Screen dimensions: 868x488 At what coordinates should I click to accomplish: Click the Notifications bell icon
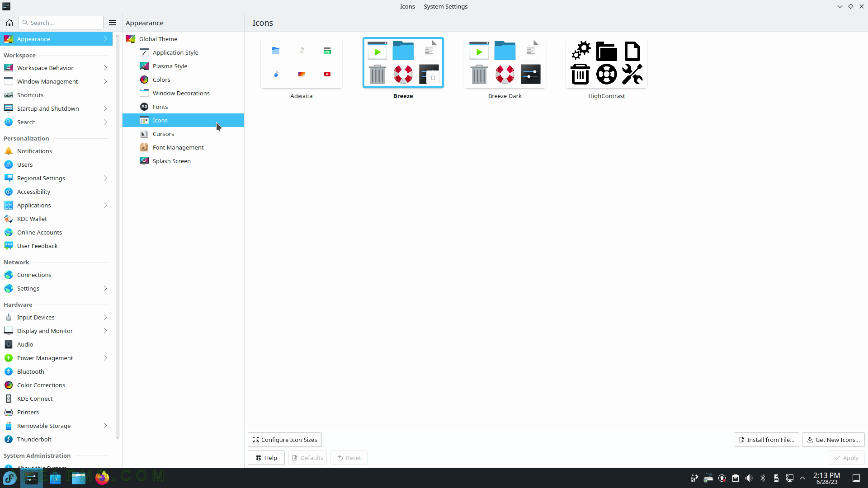9,151
